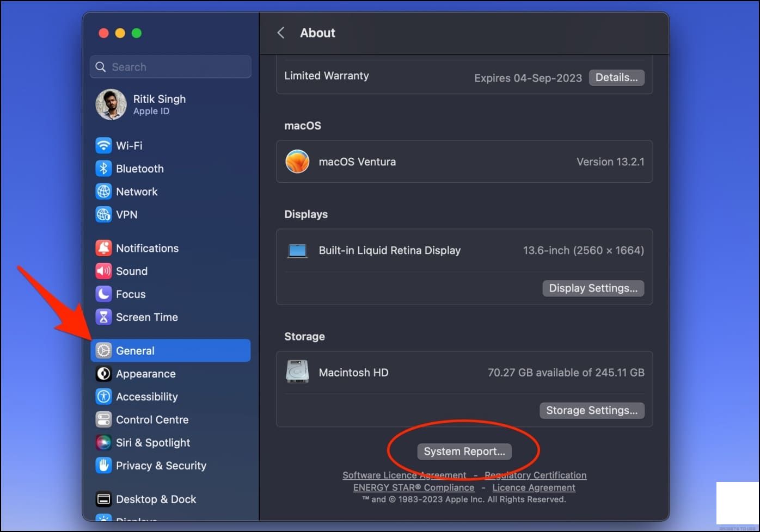The height and width of the screenshot is (532, 760).
Task: Select Accessibility in the sidebar
Action: [x=147, y=397]
